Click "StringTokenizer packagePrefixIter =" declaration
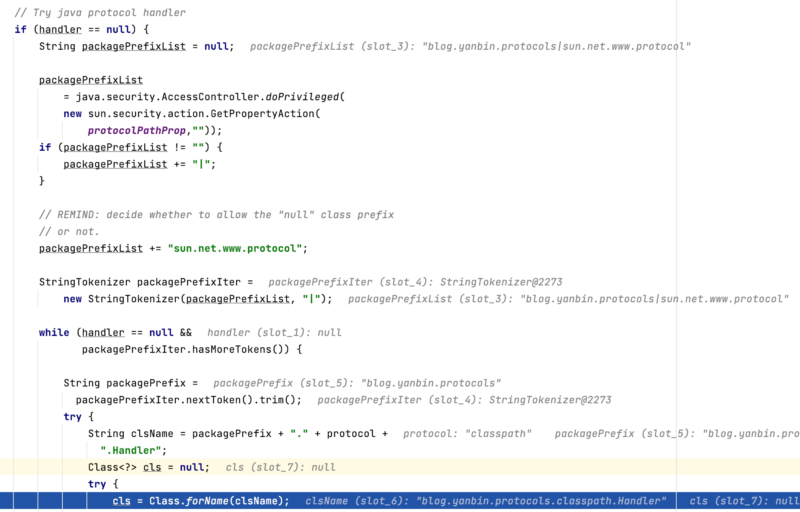This screenshot has width=800, height=512. coord(146,282)
